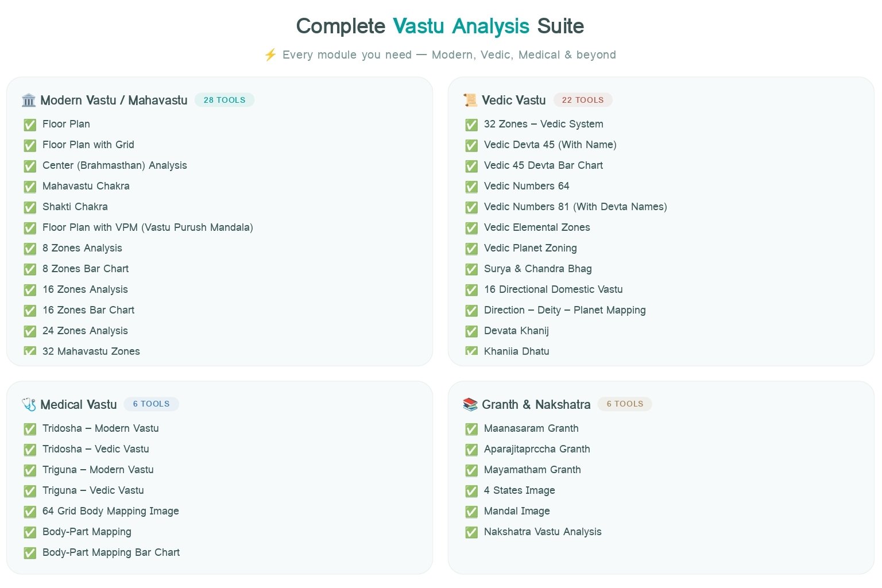Click the Vedic Vastu heading
This screenshot has height=588, width=882.
513,100
